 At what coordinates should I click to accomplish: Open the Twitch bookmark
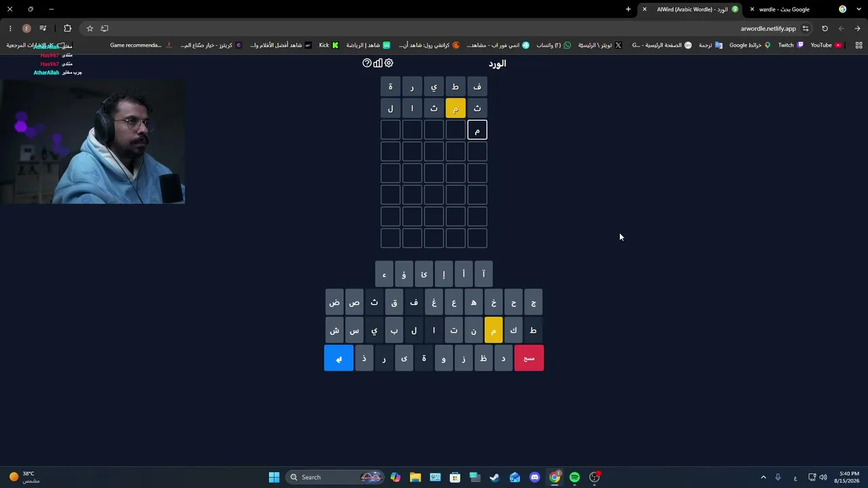click(x=791, y=45)
